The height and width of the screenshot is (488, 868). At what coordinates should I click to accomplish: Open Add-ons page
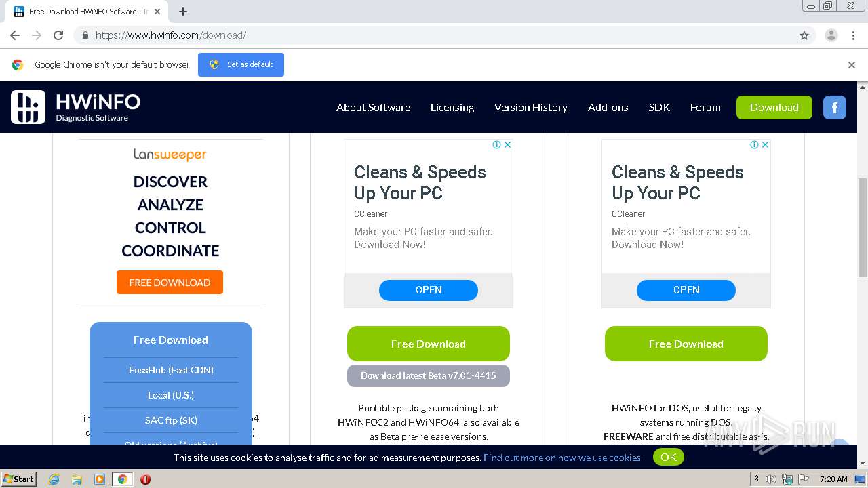pyautogui.click(x=608, y=107)
